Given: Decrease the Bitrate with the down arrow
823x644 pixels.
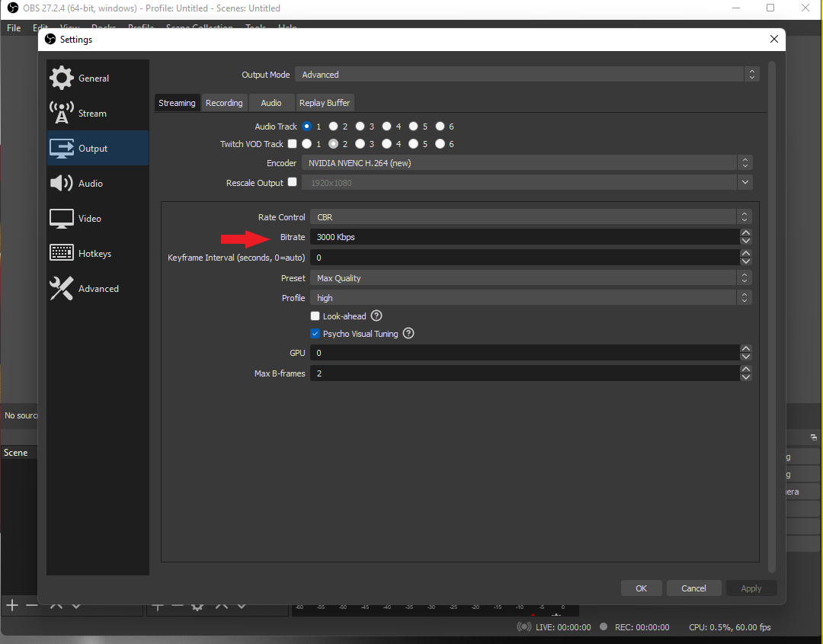Looking at the screenshot, I should pyautogui.click(x=746, y=241).
